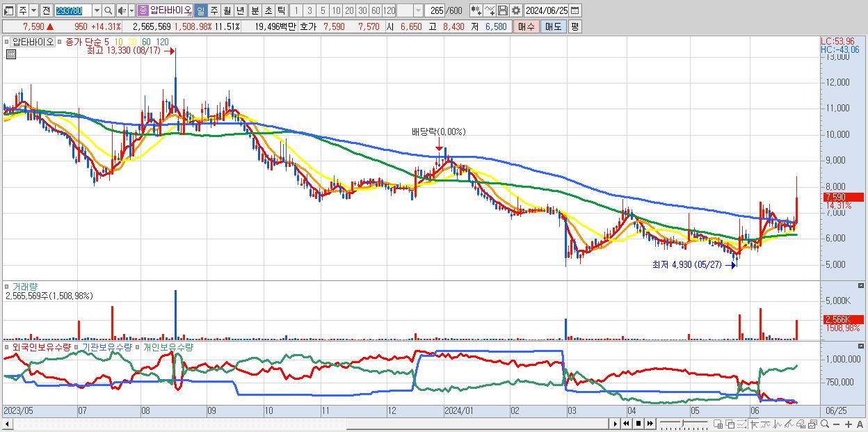The width and height of the screenshot is (868, 432).
Task: Click the arrow cursor tool in bottom bar
Action: 755,424
